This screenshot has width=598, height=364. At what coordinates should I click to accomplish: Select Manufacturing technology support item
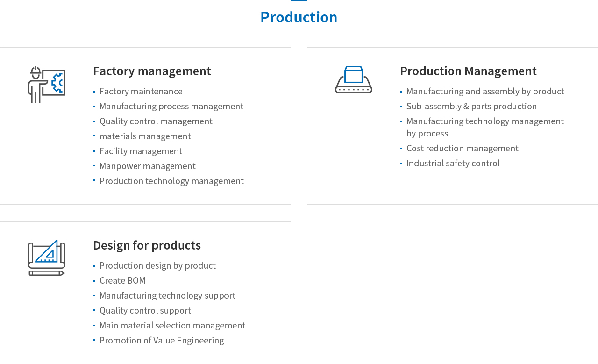(167, 295)
